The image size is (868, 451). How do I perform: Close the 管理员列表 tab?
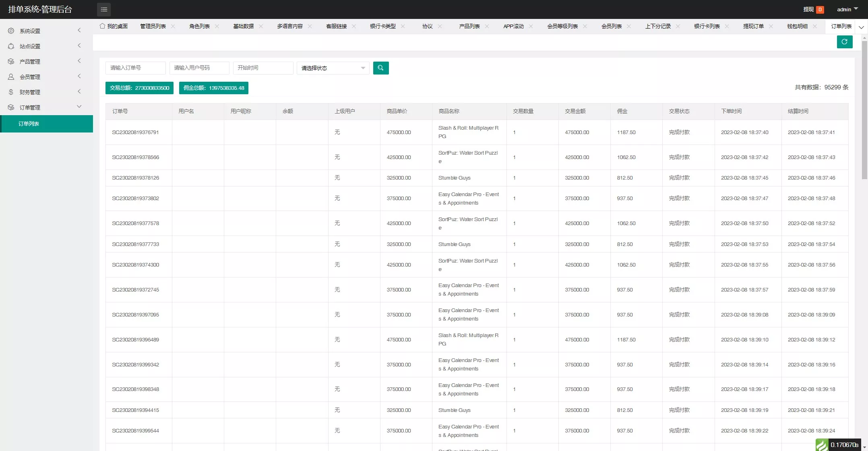click(173, 26)
